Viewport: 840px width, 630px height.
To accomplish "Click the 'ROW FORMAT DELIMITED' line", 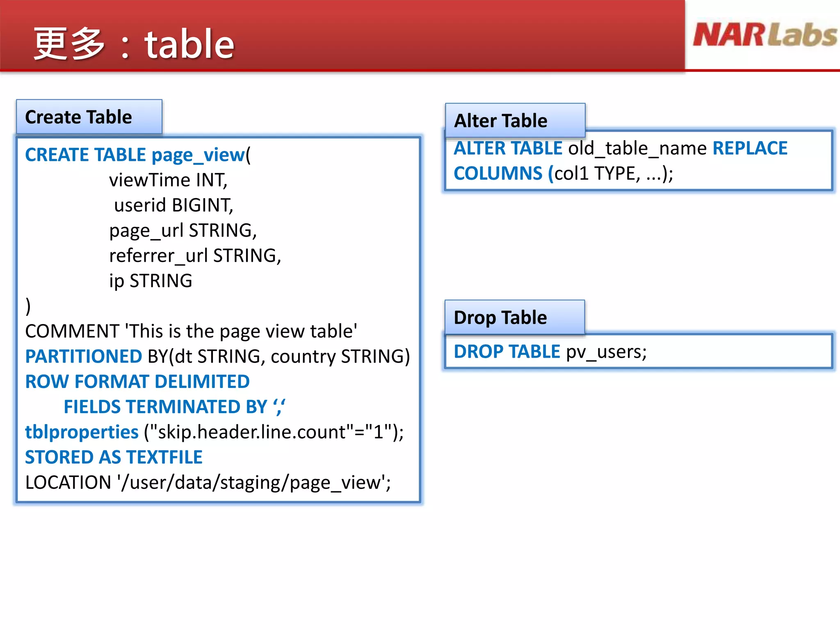I will click(137, 381).
